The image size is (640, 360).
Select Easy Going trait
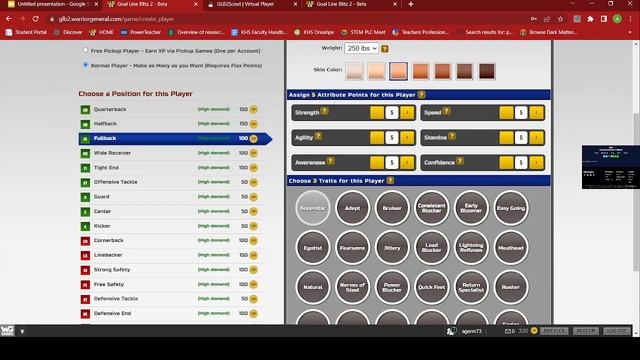pos(511,208)
